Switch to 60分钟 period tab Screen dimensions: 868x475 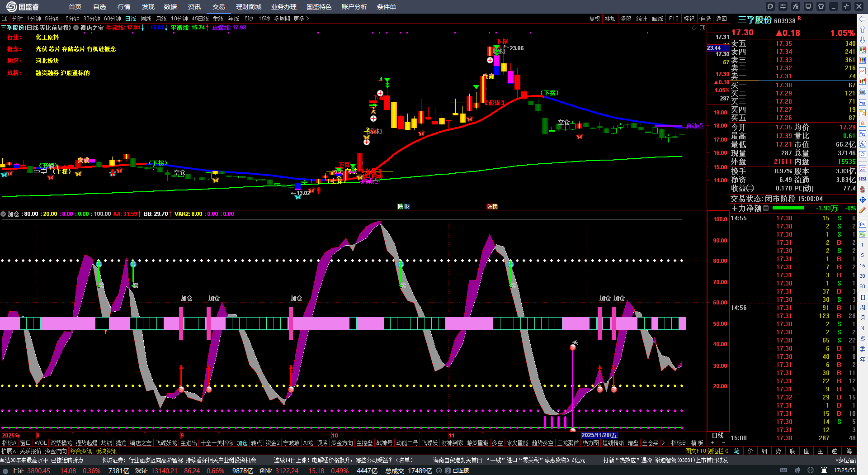point(113,19)
